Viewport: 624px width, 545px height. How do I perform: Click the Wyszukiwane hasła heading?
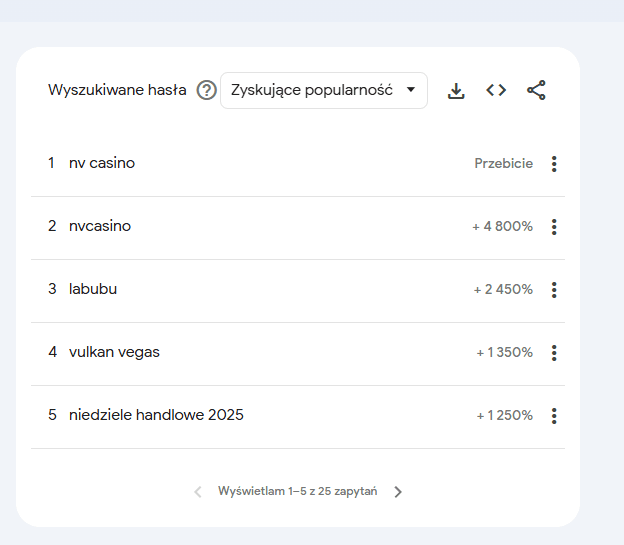click(x=117, y=90)
